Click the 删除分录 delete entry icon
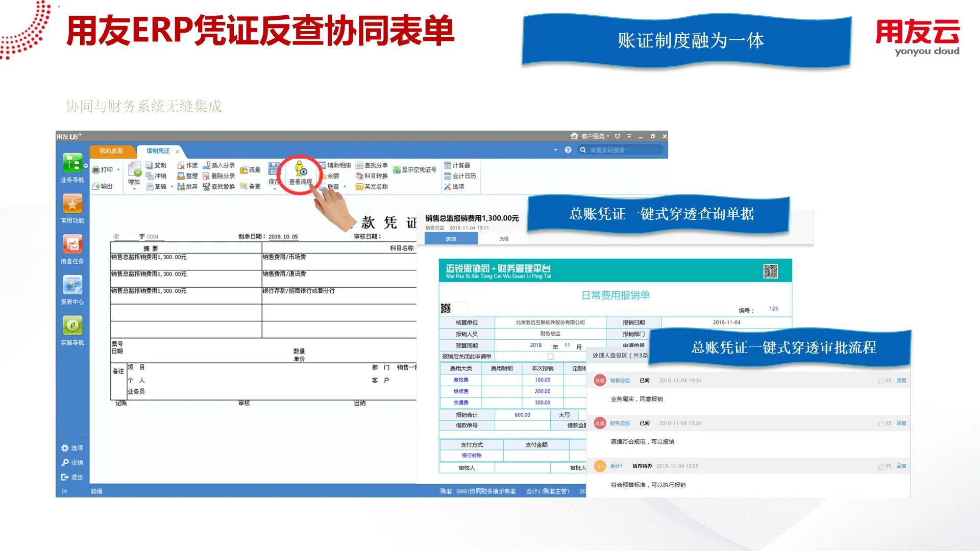The image size is (980, 551). [206, 176]
